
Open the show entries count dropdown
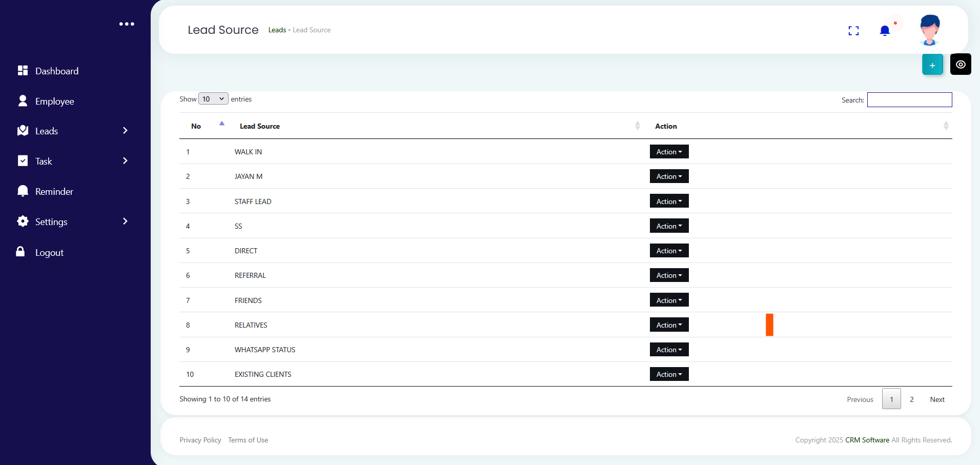(213, 99)
